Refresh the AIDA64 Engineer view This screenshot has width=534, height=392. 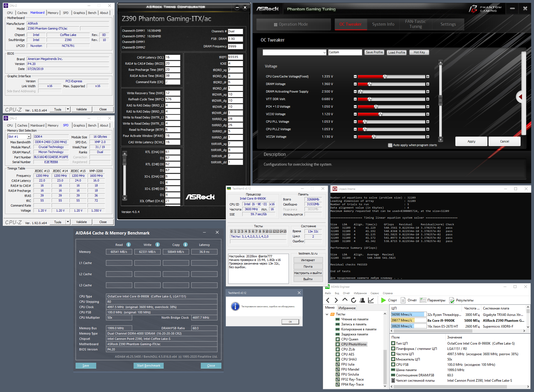click(x=354, y=300)
